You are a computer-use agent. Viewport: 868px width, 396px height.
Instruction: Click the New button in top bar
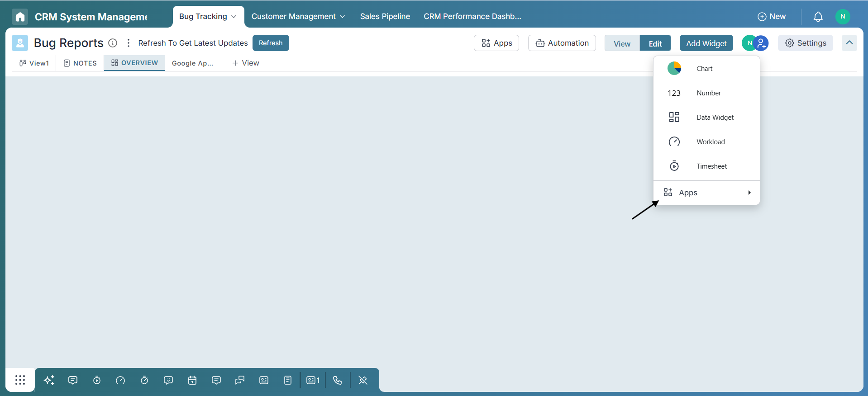772,17
